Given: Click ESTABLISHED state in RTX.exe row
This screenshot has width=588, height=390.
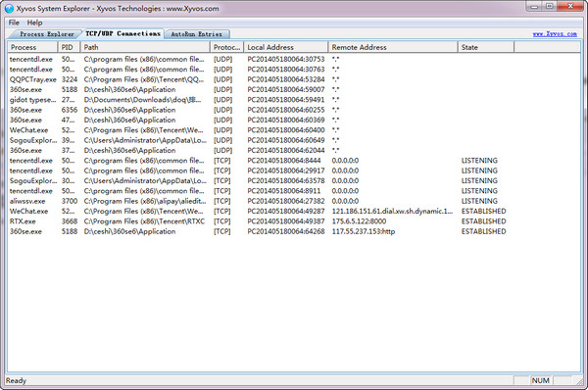Looking at the screenshot, I should [x=483, y=221].
